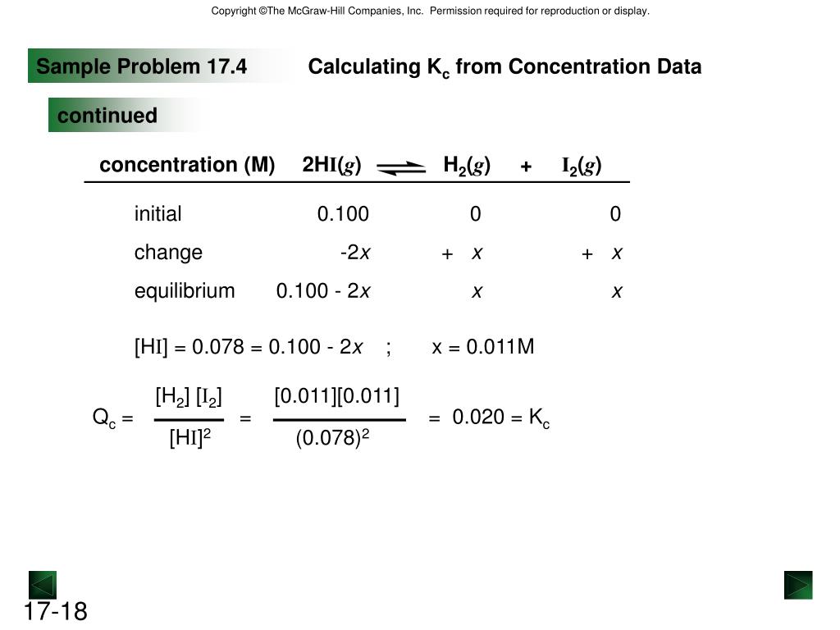Select the Qc symbol in the equation
Viewport: 840px width, 630px height.
coord(104,418)
